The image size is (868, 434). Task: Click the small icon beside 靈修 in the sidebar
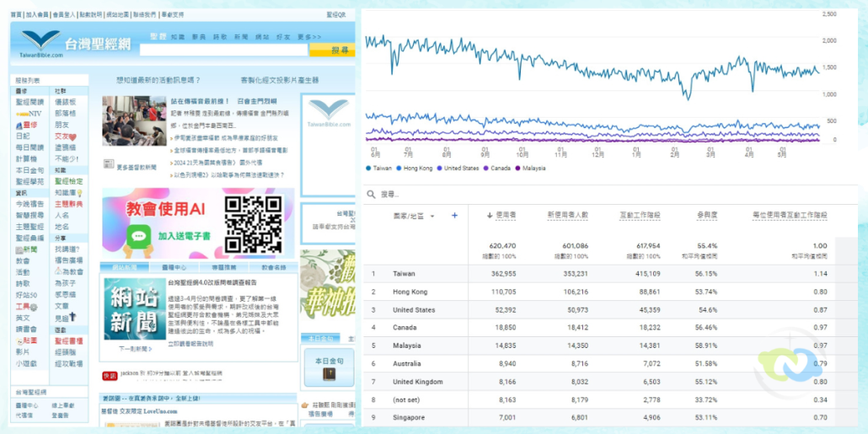click(x=19, y=125)
